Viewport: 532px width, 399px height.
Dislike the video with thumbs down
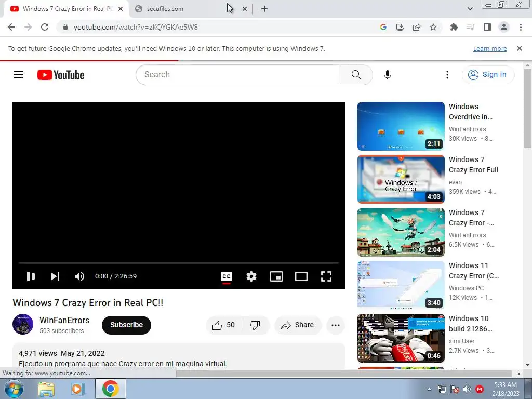click(256, 325)
